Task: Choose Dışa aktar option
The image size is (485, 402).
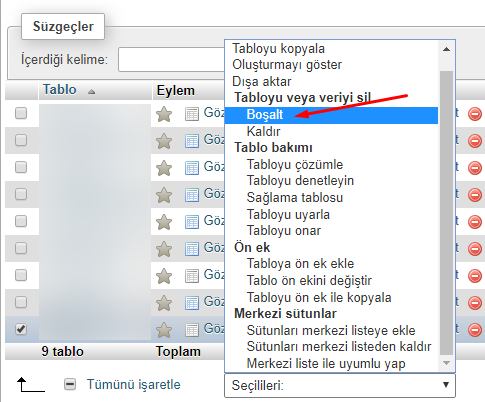Action: click(x=331, y=82)
